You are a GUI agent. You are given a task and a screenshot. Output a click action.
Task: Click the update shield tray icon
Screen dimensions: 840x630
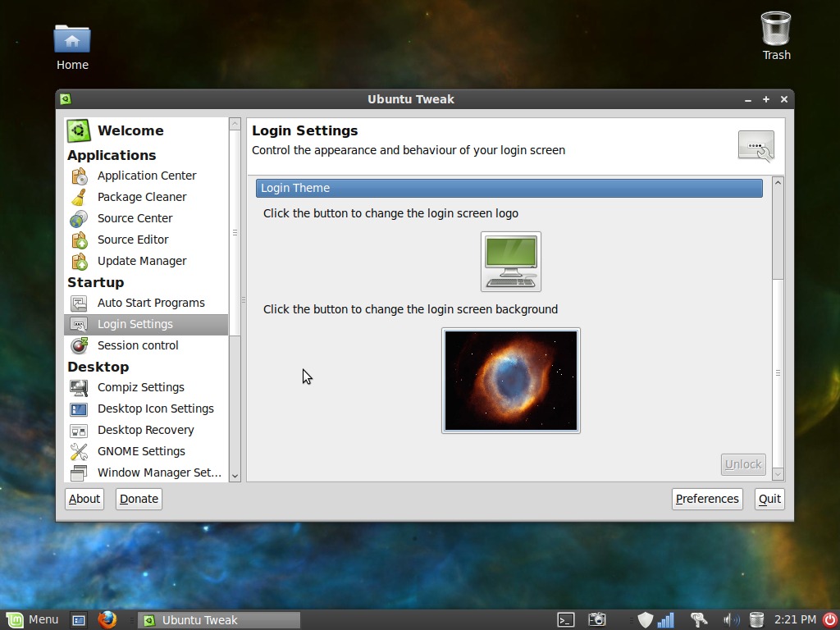(646, 620)
